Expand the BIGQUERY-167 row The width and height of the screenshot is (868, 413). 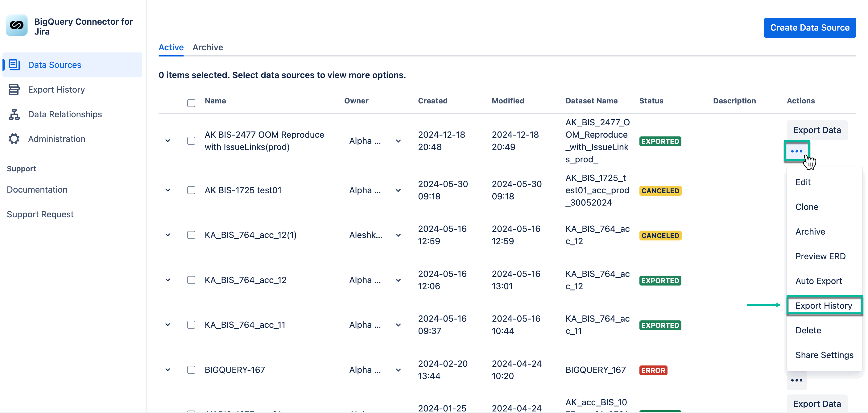[168, 370]
